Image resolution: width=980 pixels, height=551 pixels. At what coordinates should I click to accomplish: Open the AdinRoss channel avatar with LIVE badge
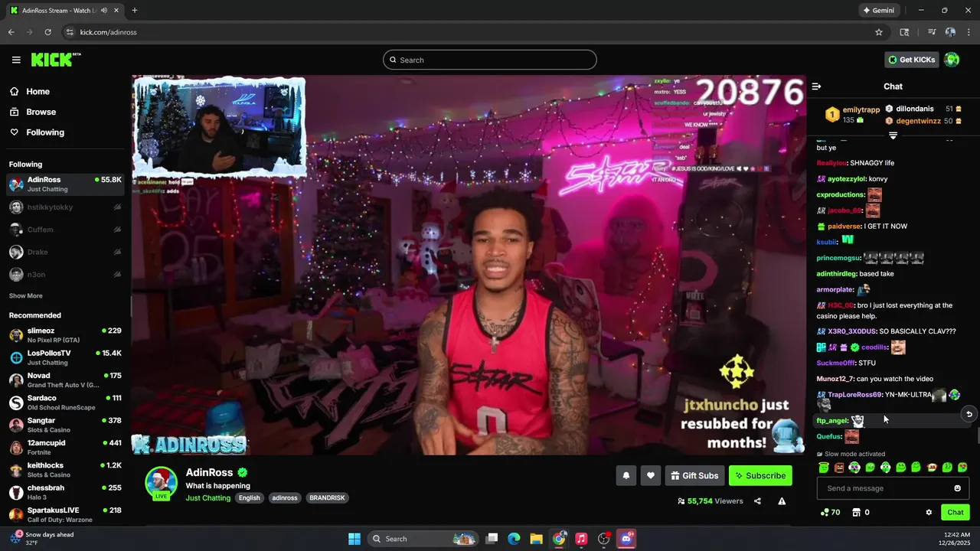[x=161, y=483]
